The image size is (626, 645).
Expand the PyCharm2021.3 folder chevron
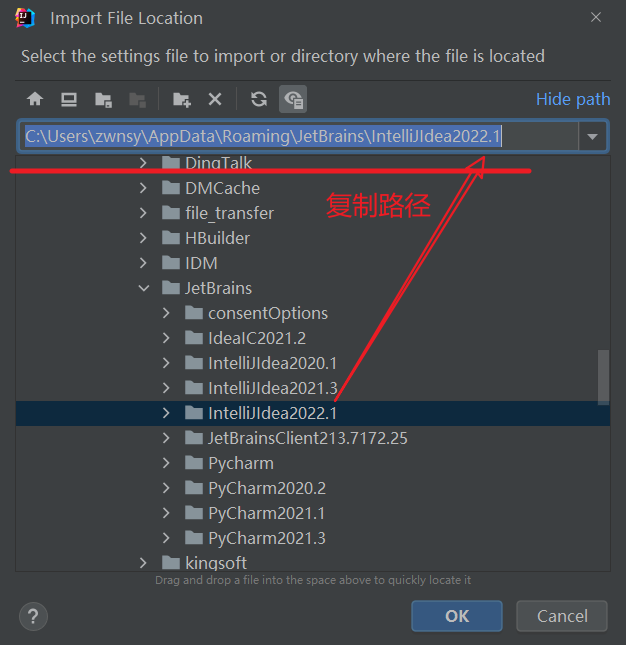[167, 538]
